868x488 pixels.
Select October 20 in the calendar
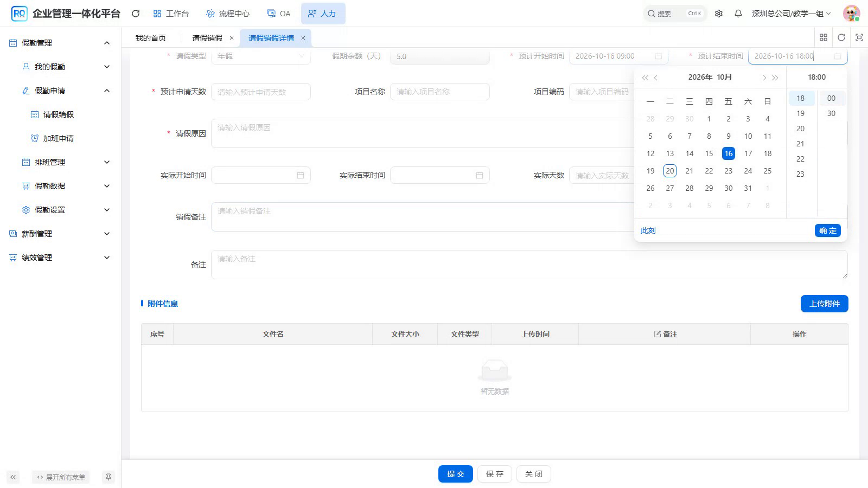pos(670,171)
